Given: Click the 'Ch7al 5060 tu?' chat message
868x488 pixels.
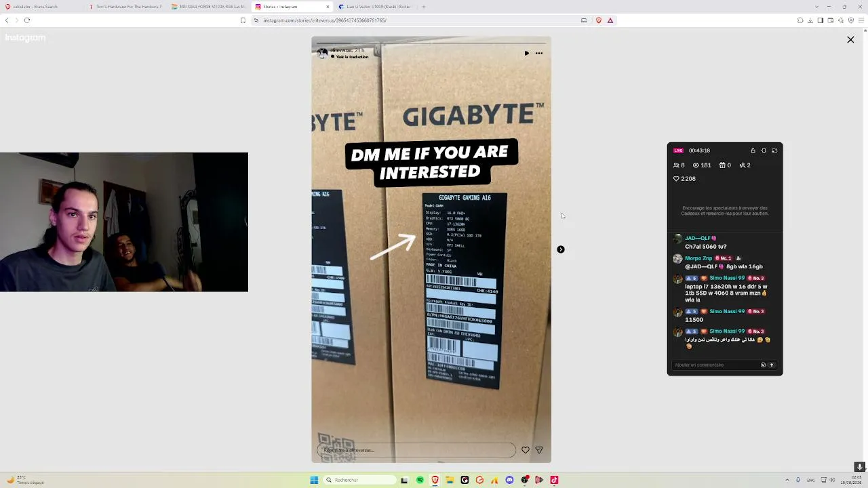Looking at the screenshot, I should [705, 247].
